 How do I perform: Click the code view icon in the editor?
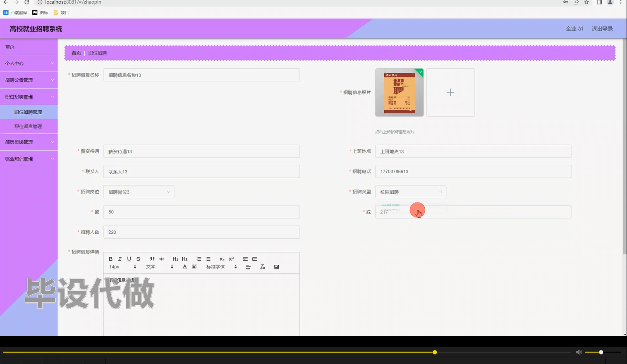(x=161, y=259)
